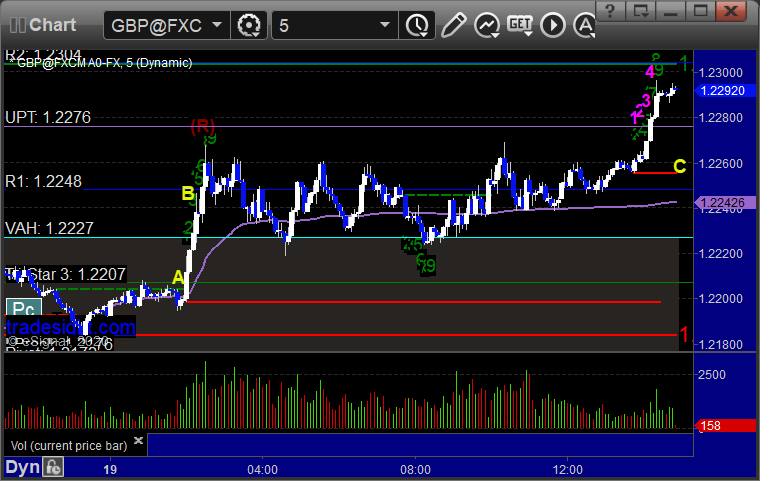
Task: Click the 08:00 time axis label
Action: [415, 469]
